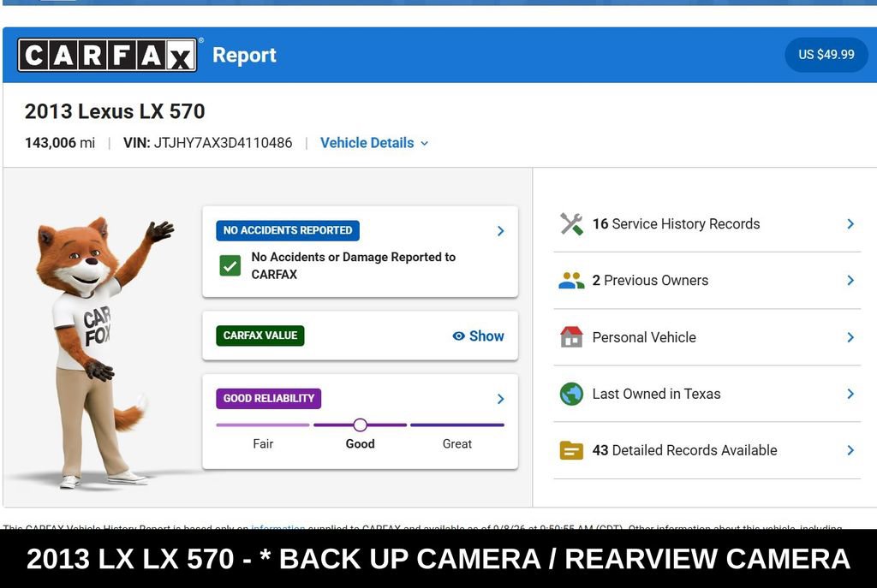Click the Great segment of reliability bar
877x588 pixels.
pyautogui.click(x=457, y=425)
